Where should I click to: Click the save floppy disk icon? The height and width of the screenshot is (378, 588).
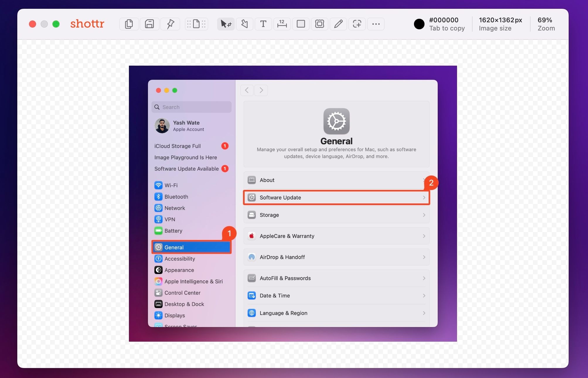(x=149, y=24)
